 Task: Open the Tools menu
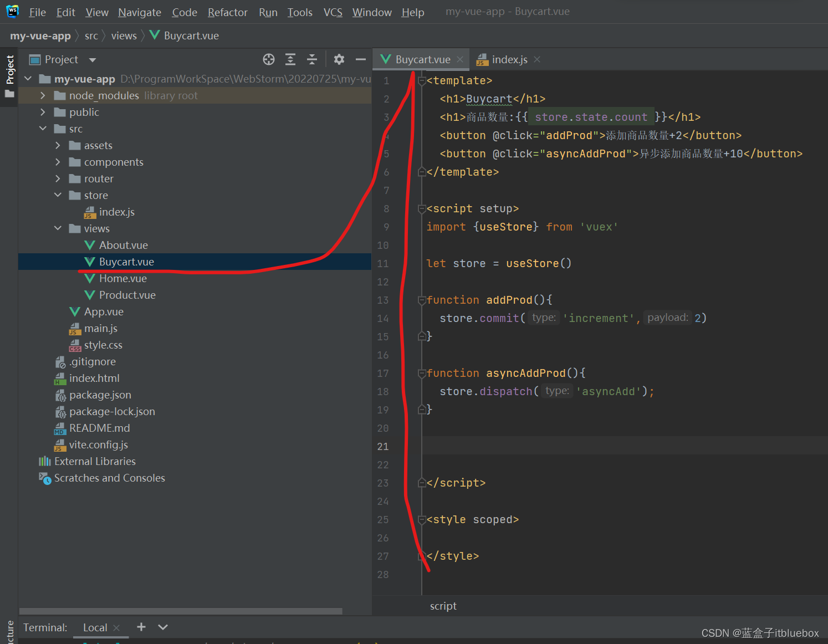[x=300, y=12]
